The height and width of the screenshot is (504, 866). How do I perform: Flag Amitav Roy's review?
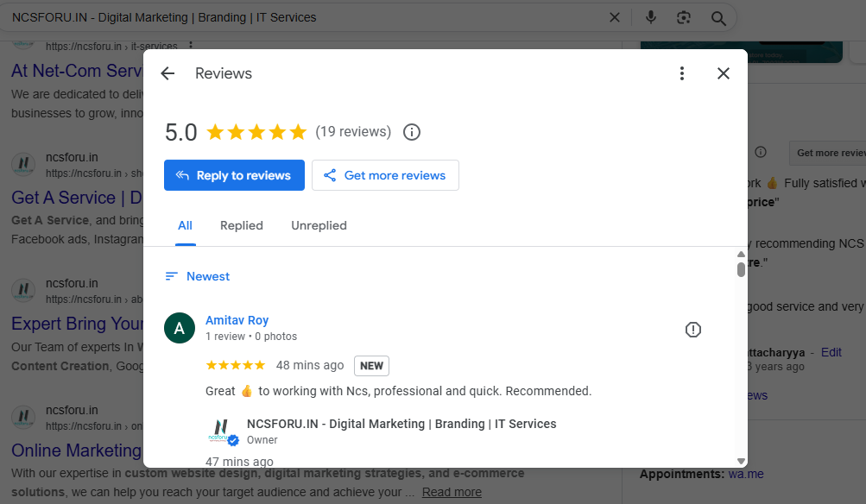693,330
